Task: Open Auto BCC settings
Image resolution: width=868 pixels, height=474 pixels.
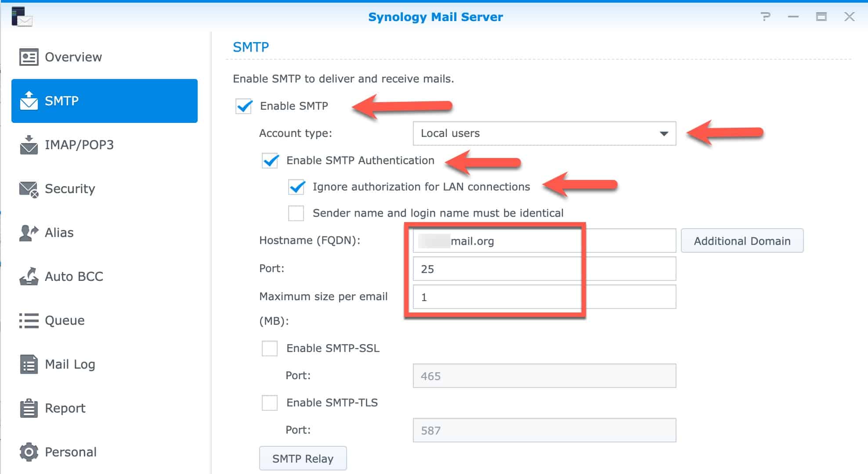Action: pyautogui.click(x=105, y=276)
